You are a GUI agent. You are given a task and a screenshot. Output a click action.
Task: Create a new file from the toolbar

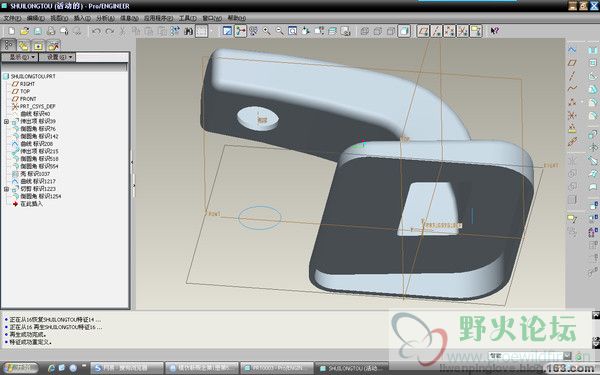pos(11,31)
